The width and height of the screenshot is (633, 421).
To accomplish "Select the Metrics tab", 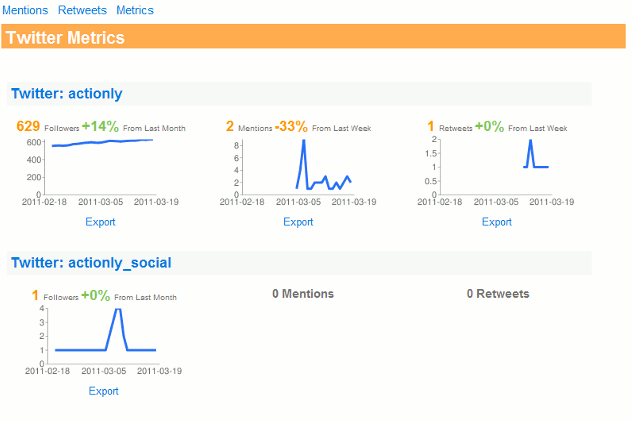I will (135, 10).
